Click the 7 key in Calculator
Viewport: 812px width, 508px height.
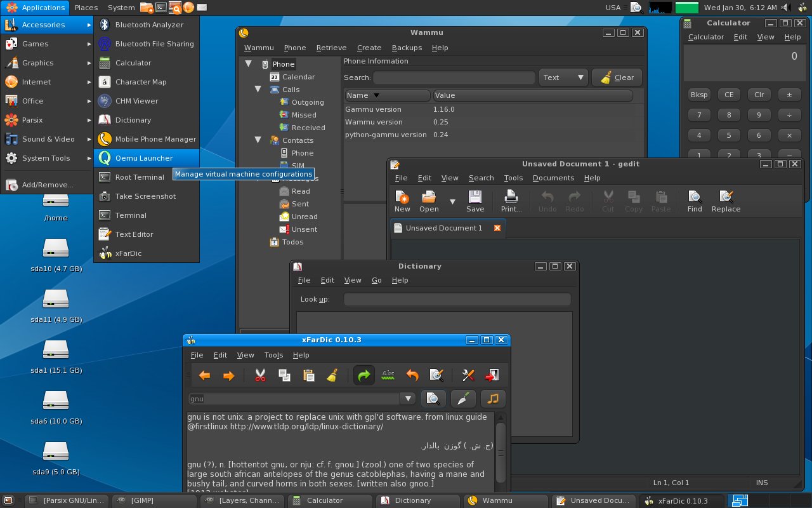pos(699,115)
